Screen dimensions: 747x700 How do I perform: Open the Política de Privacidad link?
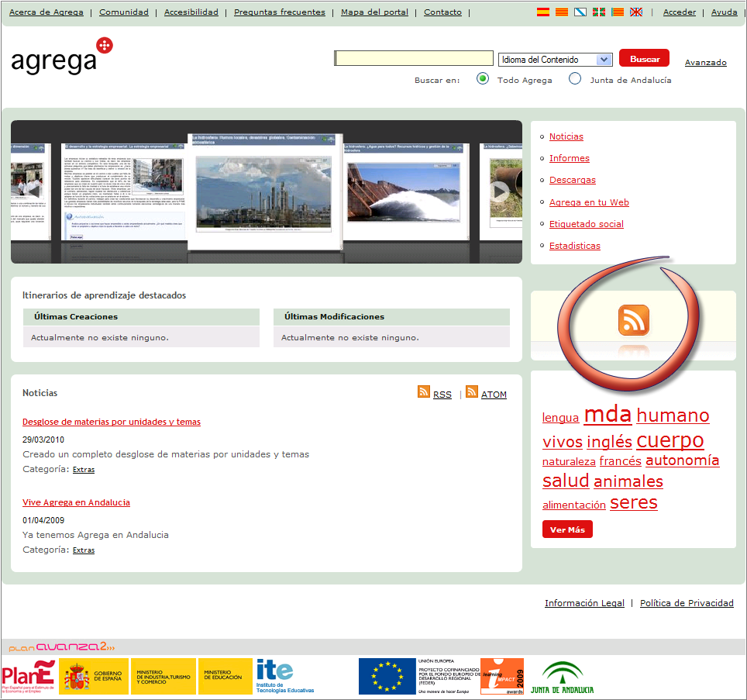pyautogui.click(x=687, y=603)
